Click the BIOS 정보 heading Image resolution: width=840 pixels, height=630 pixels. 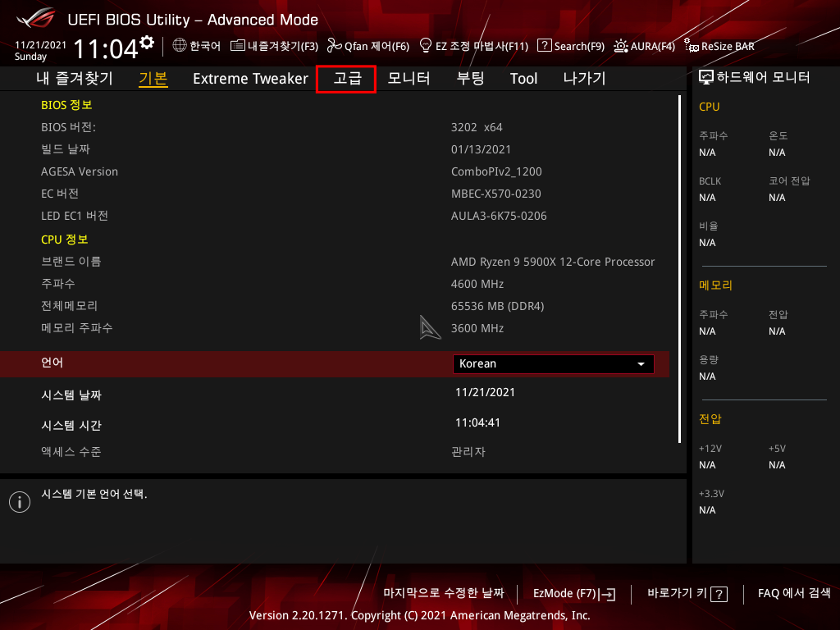click(x=66, y=105)
